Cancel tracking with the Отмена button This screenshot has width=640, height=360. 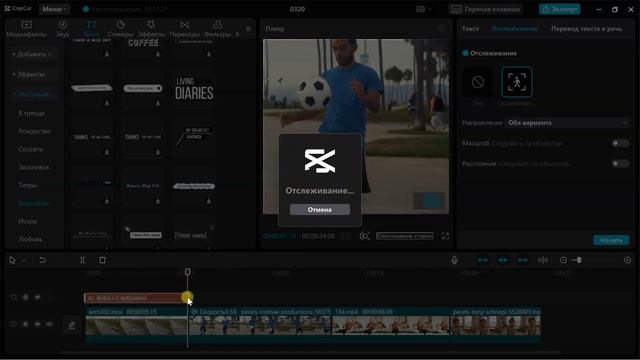(320, 209)
